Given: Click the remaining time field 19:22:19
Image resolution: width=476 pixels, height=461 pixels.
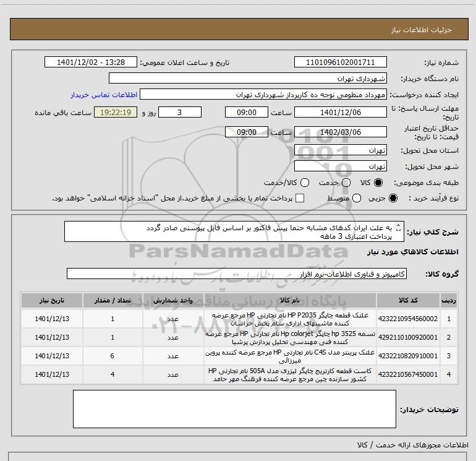Looking at the screenshot, I should coord(116,112).
